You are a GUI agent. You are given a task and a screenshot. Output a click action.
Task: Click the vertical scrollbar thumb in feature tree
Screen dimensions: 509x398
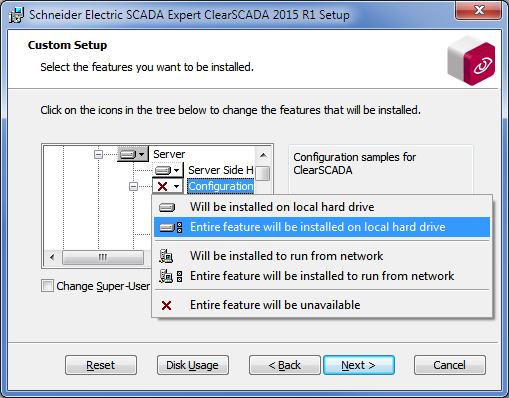click(263, 173)
